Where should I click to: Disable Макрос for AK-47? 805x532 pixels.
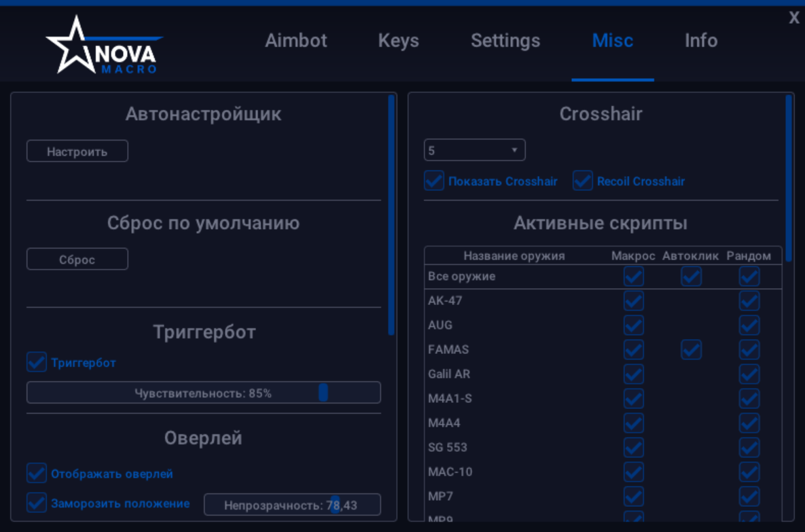pos(632,300)
